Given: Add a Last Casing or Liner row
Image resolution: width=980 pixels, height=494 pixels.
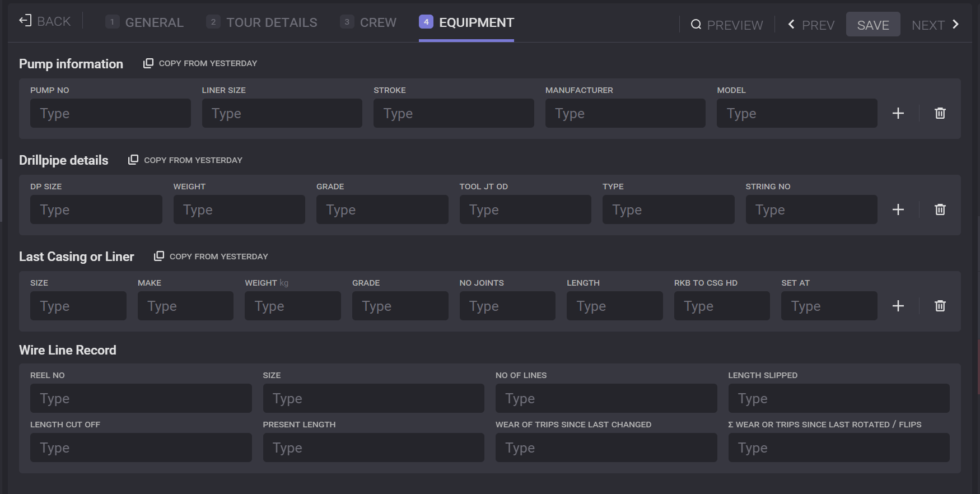Looking at the screenshot, I should [898, 306].
